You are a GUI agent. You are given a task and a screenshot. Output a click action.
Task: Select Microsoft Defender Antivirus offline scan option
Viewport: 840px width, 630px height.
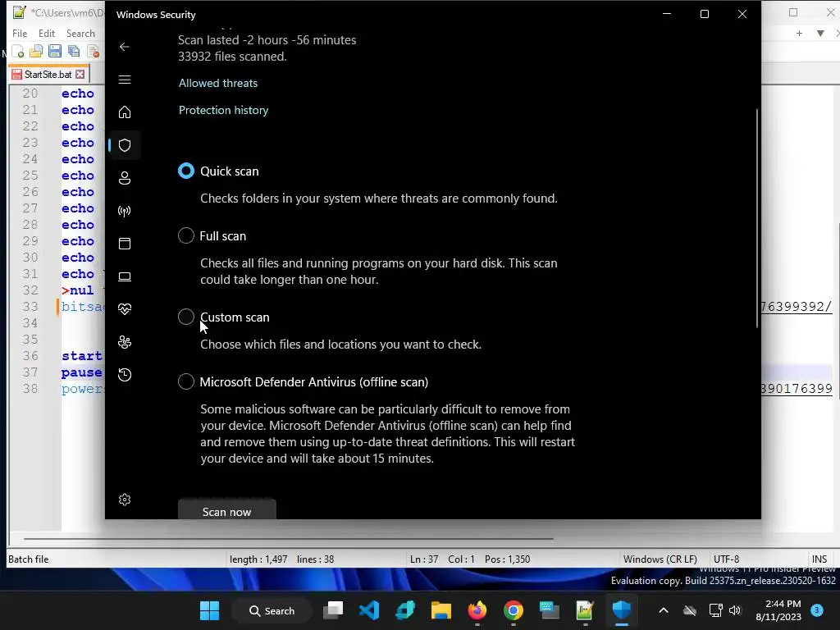pyautogui.click(x=186, y=381)
